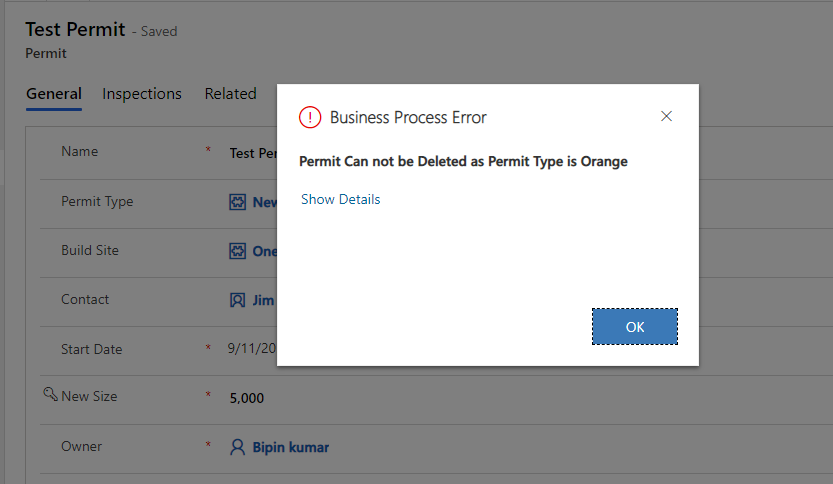Open the Inspections tab

point(142,94)
